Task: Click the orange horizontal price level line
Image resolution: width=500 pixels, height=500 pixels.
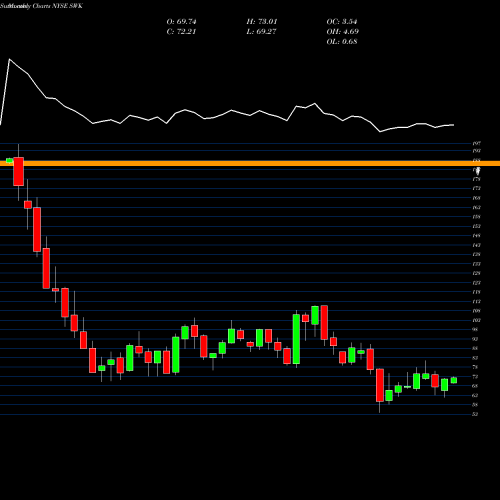Action: [250, 163]
